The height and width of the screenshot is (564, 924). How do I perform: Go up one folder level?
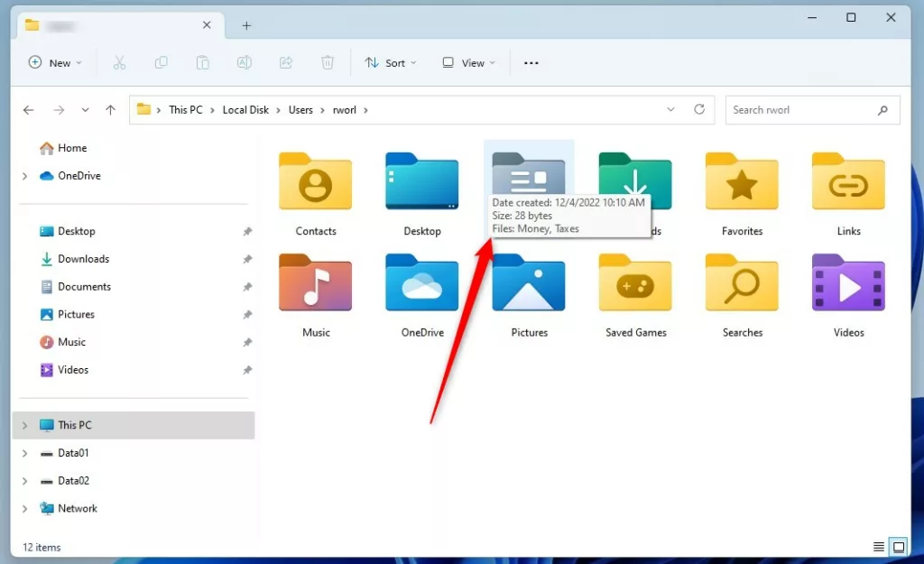(x=110, y=110)
